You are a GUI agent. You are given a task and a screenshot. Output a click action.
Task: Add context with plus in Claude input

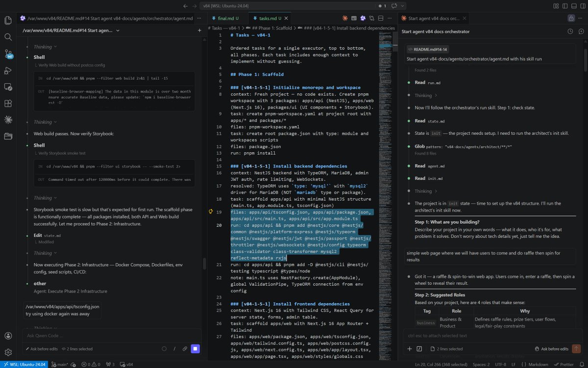tap(410, 349)
